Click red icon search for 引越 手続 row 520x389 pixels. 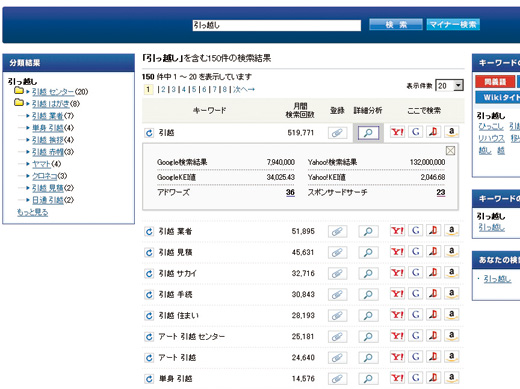pyautogui.click(x=434, y=294)
